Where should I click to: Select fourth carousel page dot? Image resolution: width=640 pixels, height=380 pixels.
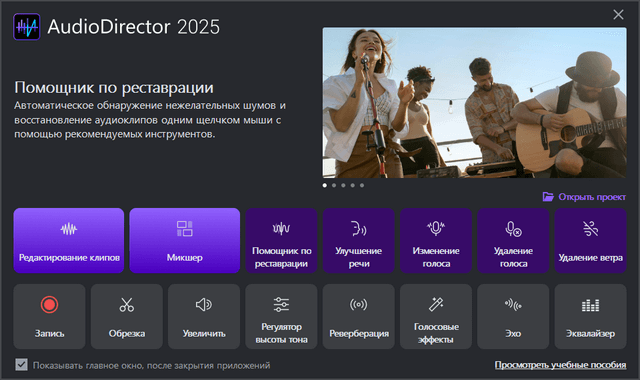(x=353, y=185)
